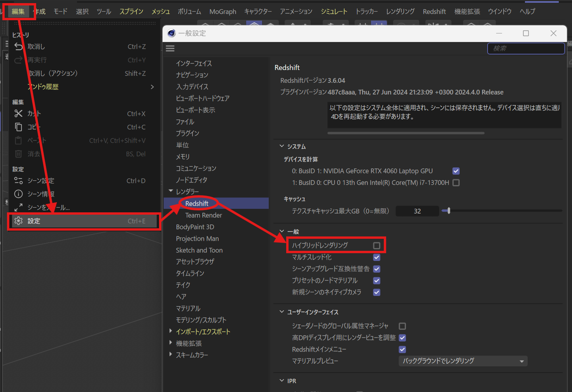Open the スプライン menu
This screenshot has width=572, height=392.
tap(131, 12)
